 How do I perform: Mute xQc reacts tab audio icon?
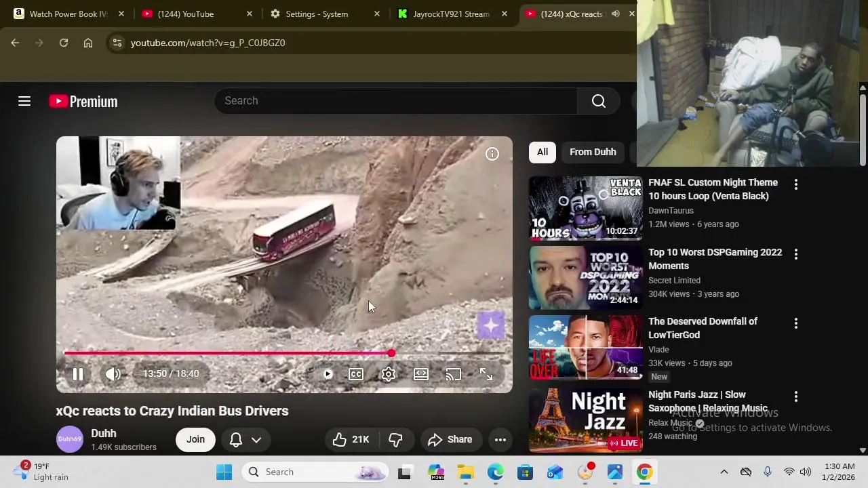coord(616,14)
